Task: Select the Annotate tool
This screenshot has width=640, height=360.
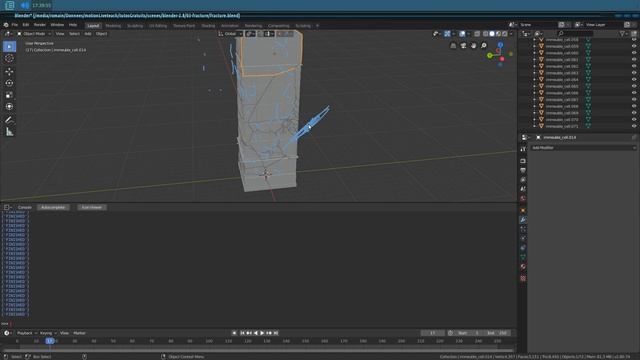Action: 9,120
